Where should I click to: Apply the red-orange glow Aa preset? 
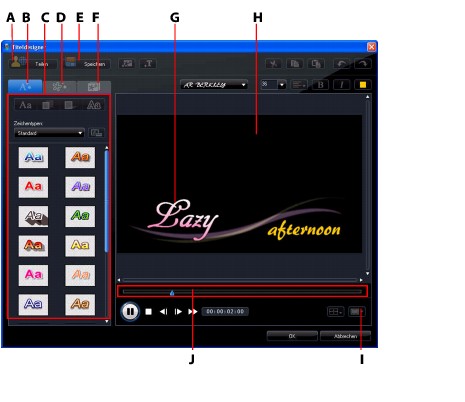[x=33, y=246]
